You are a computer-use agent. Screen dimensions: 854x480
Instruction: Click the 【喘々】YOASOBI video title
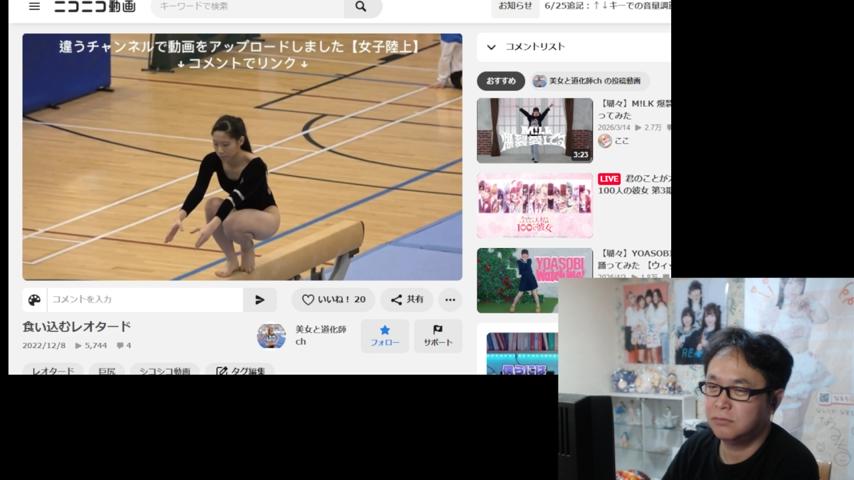(635, 259)
